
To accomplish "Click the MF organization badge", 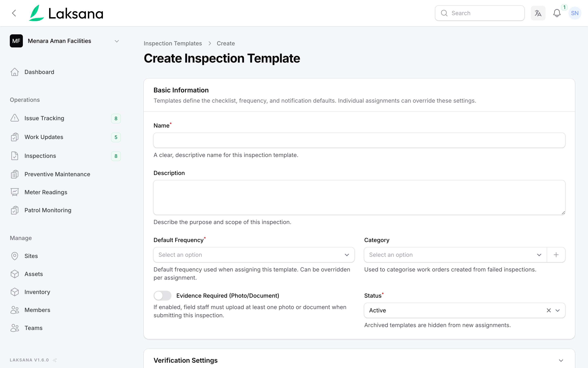I will click(x=16, y=41).
